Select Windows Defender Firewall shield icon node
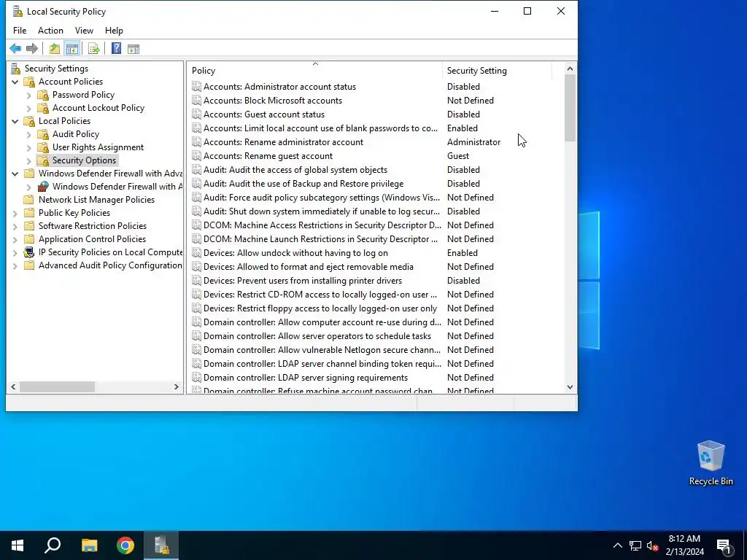The height and width of the screenshot is (560, 747). (x=43, y=187)
